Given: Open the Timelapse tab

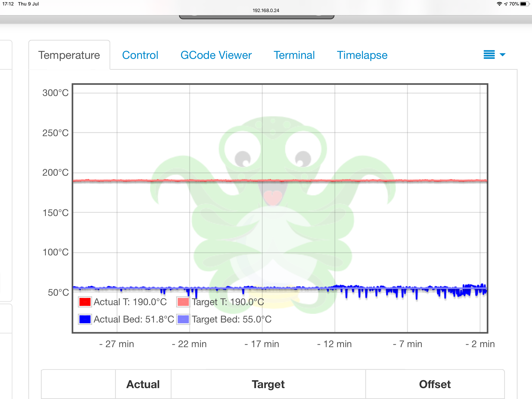Looking at the screenshot, I should (362, 55).
